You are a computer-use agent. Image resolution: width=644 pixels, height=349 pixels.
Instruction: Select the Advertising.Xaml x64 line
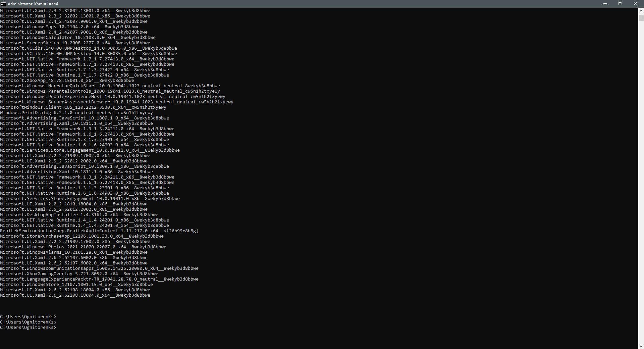click(76, 123)
